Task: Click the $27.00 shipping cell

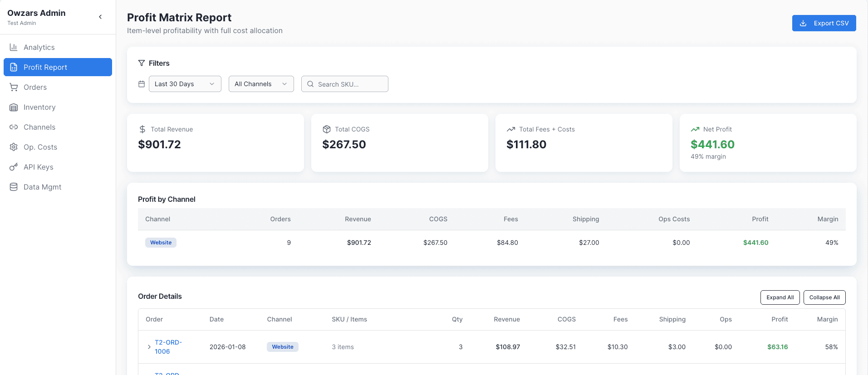Action: coord(589,243)
